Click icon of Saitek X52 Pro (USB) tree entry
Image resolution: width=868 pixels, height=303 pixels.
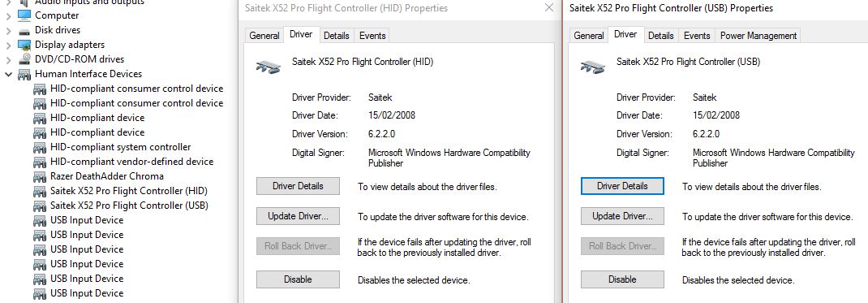[40, 206]
